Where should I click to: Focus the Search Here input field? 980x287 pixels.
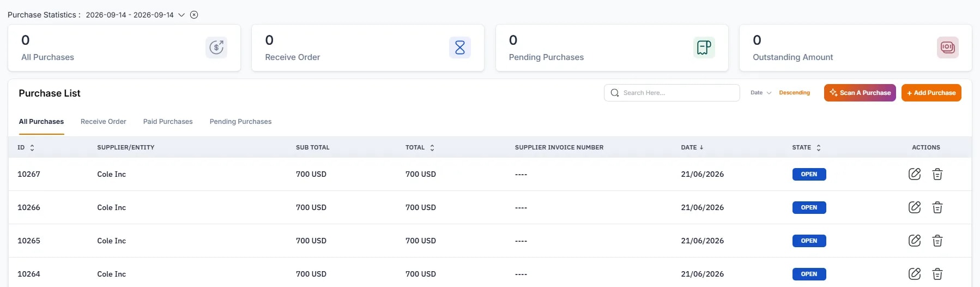pos(672,93)
